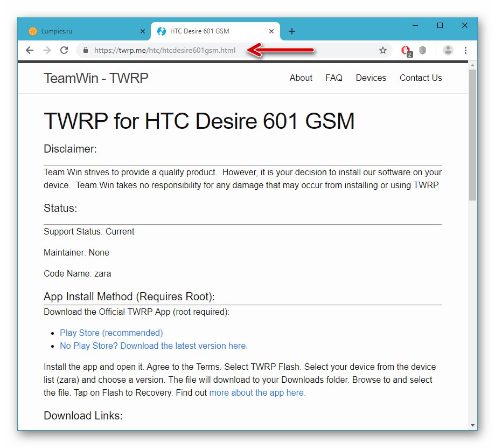This screenshot has height=448, width=495.
Task: Click the scrollbar up arrow
Action: (x=472, y=65)
